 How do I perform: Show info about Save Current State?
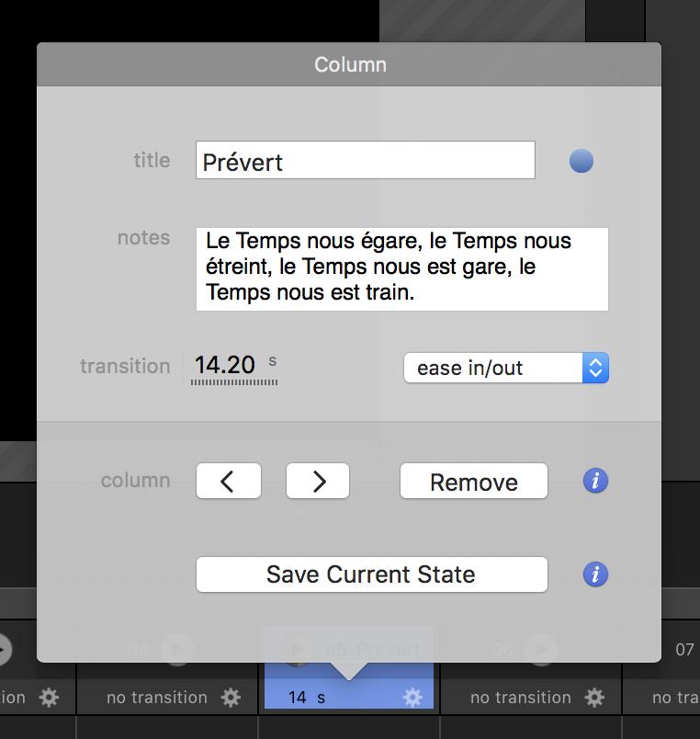pos(595,574)
